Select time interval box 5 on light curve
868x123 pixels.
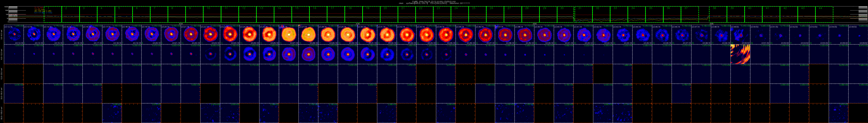click(124, 15)
